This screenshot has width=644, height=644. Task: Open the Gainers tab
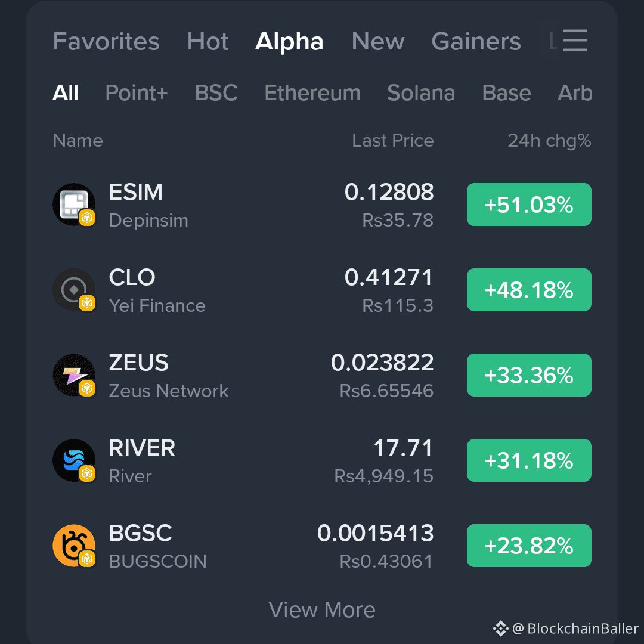pyautogui.click(x=476, y=41)
